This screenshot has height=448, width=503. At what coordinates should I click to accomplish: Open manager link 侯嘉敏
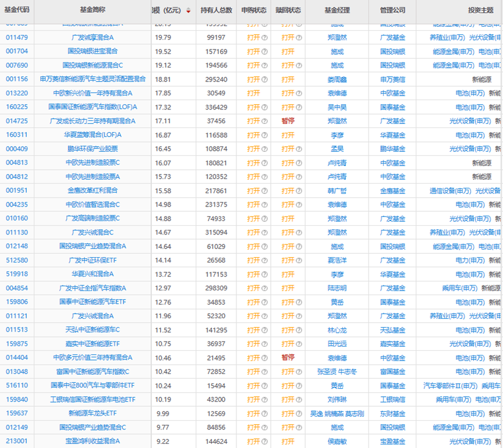[337, 442]
